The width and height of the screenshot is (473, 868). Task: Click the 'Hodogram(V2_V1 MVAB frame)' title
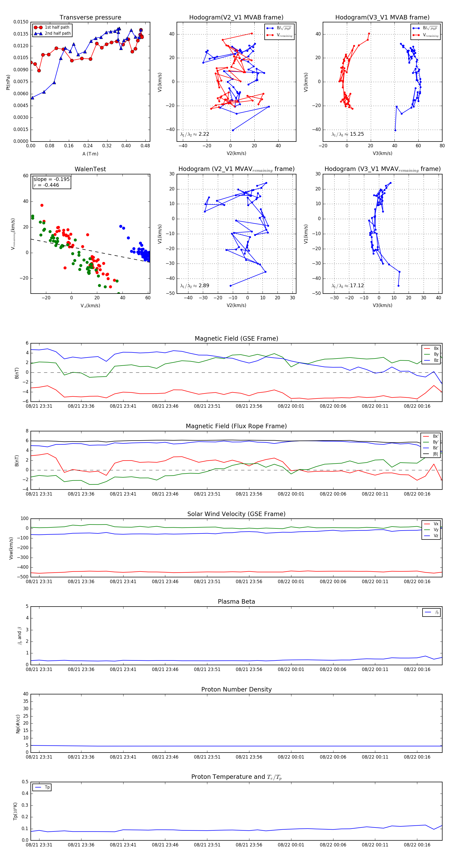[x=236, y=18]
